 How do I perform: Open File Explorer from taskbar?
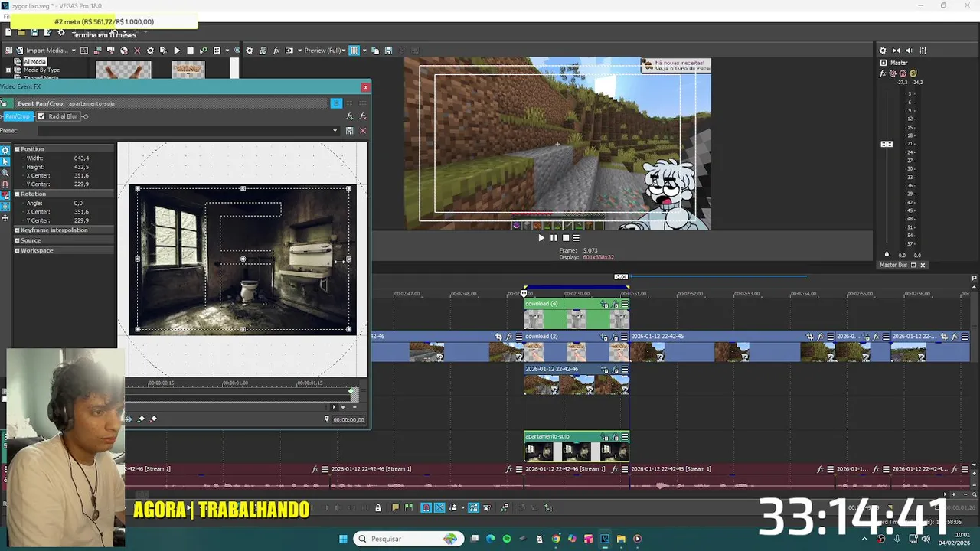coord(621,539)
